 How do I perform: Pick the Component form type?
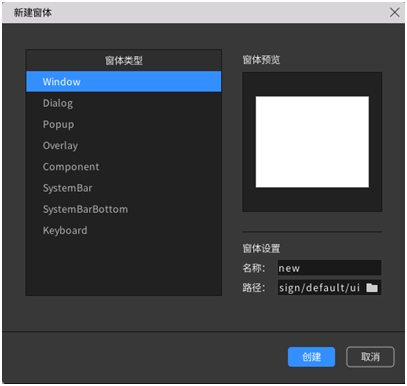click(124, 167)
